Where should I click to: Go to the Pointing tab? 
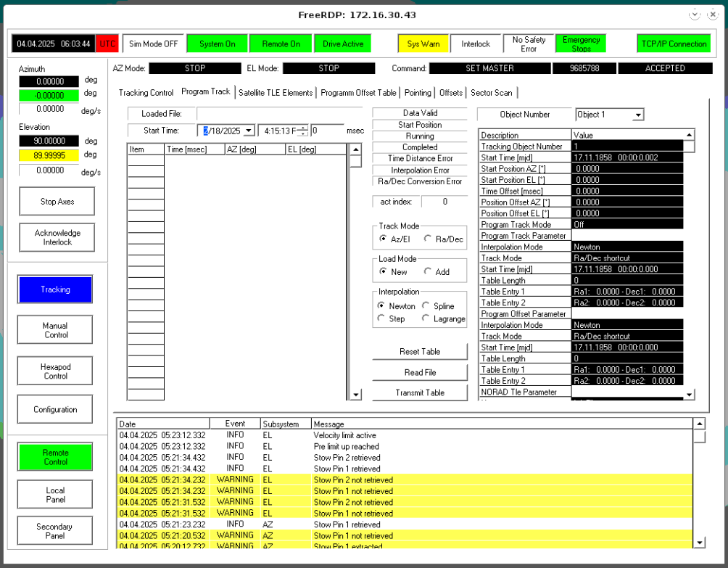[x=418, y=93]
